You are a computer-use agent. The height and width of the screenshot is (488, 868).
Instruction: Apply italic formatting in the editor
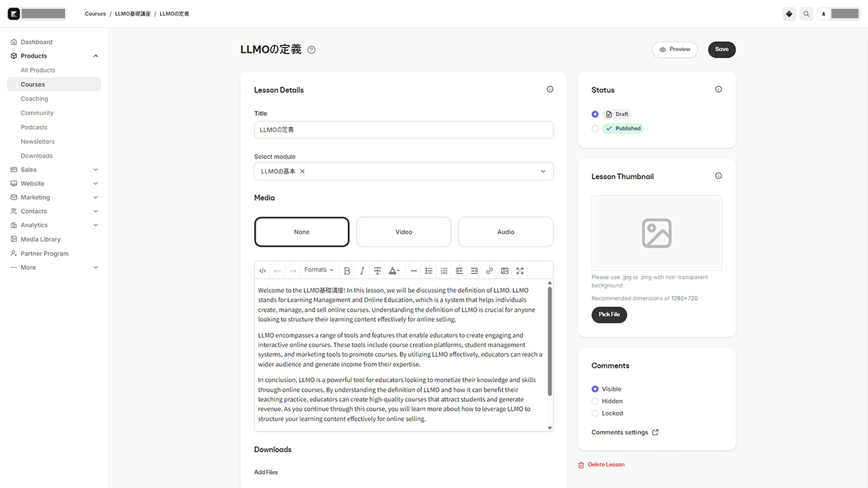[x=362, y=270]
